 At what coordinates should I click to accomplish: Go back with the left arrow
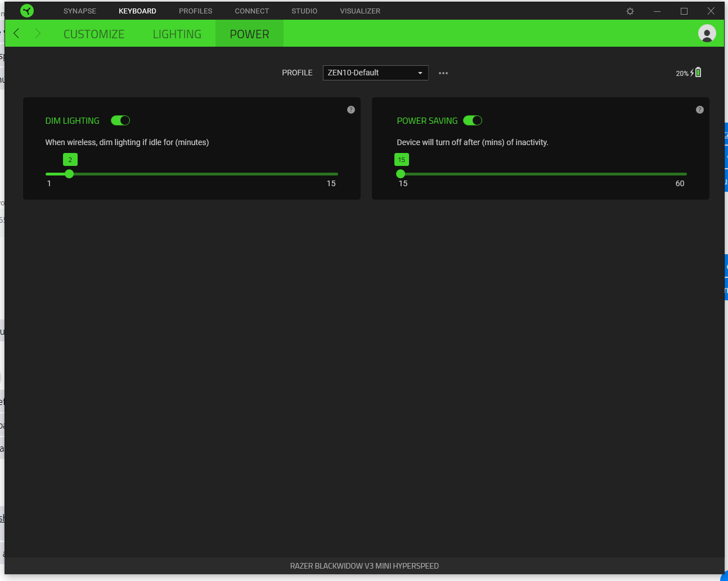tap(16, 33)
